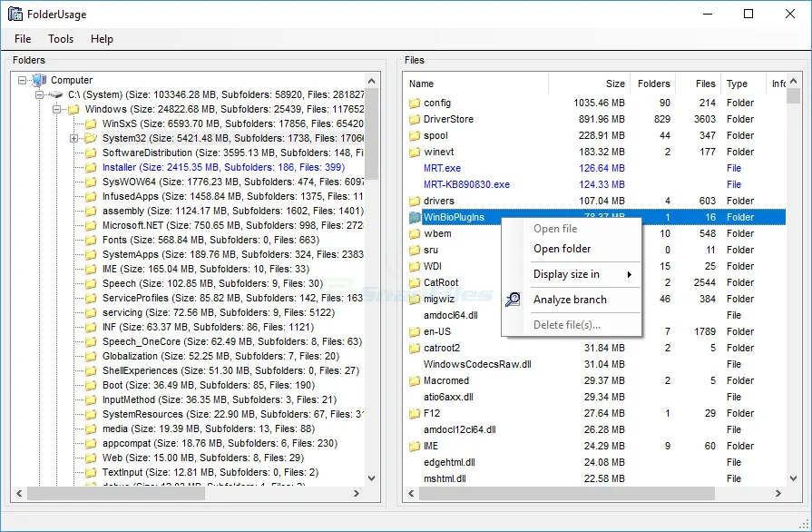Image resolution: width=812 pixels, height=532 pixels.
Task: Open the Tools menu
Action: coord(61,39)
